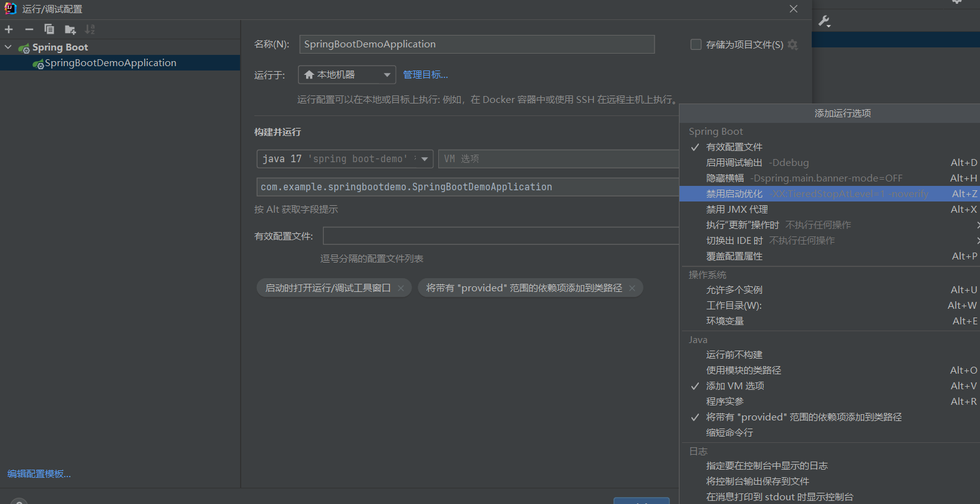Collapse the Spring Boot tree node
The image size is (980, 504).
[x=8, y=47]
